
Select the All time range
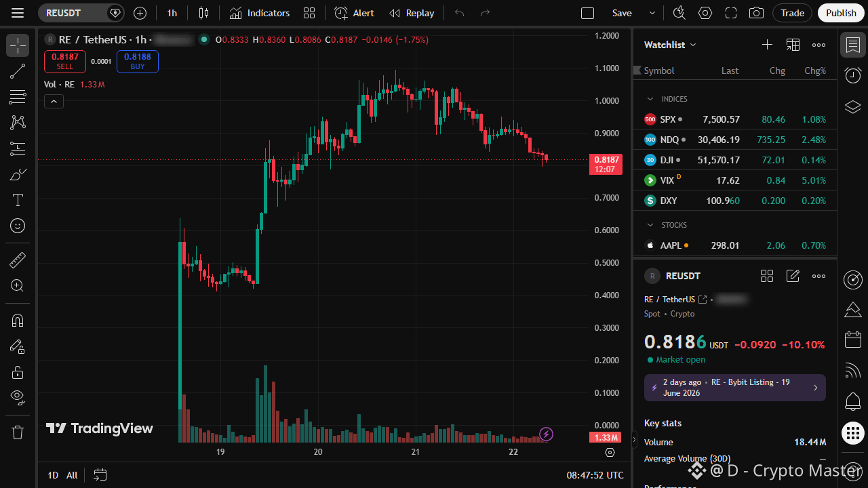[72, 475]
